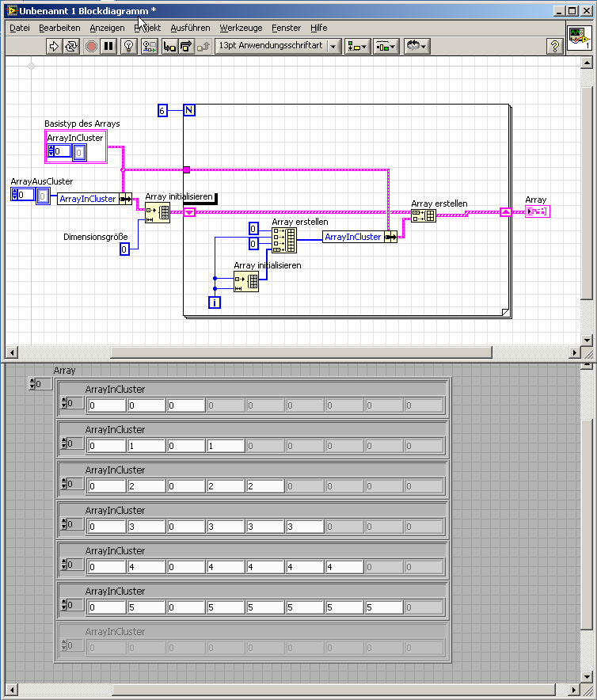Click the Array index stepper on front panel
Viewport: 597px width, 700px height.
click(32, 384)
